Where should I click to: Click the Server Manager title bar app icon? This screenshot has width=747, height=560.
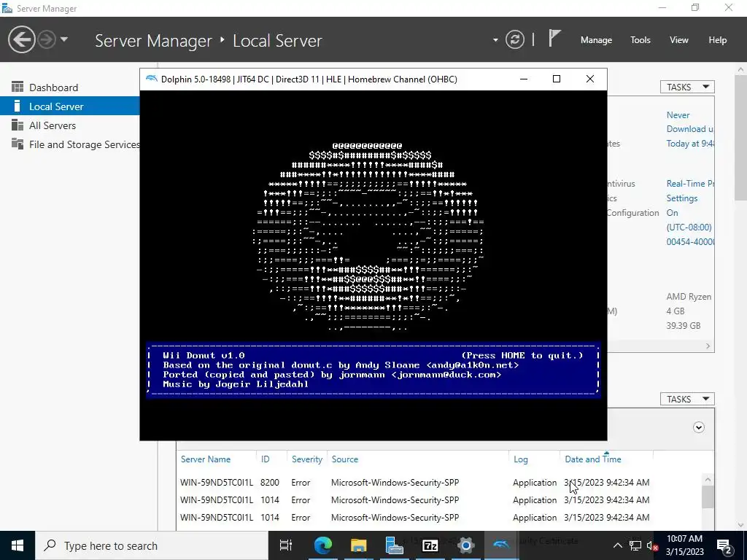click(x=7, y=8)
